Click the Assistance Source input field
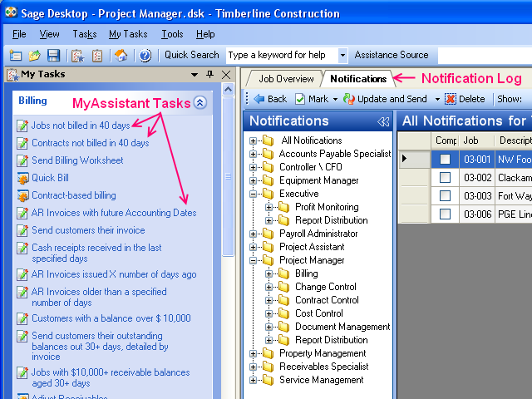 pyautogui.click(x=485, y=55)
